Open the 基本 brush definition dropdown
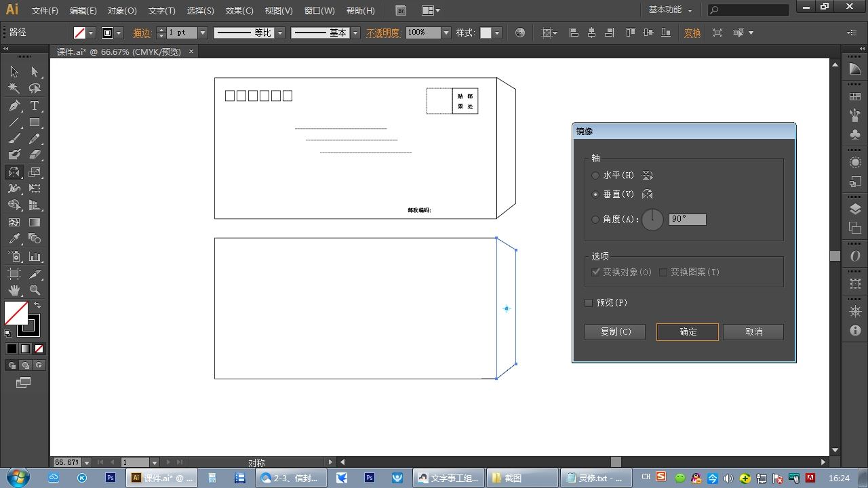 pyautogui.click(x=355, y=33)
